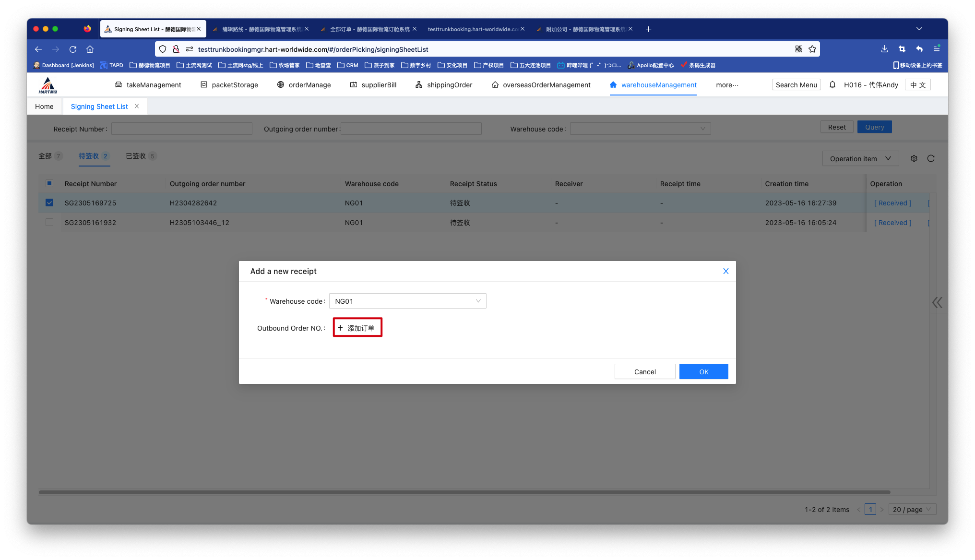Open the Operation item dropdown
This screenshot has height=560, width=975.
860,158
